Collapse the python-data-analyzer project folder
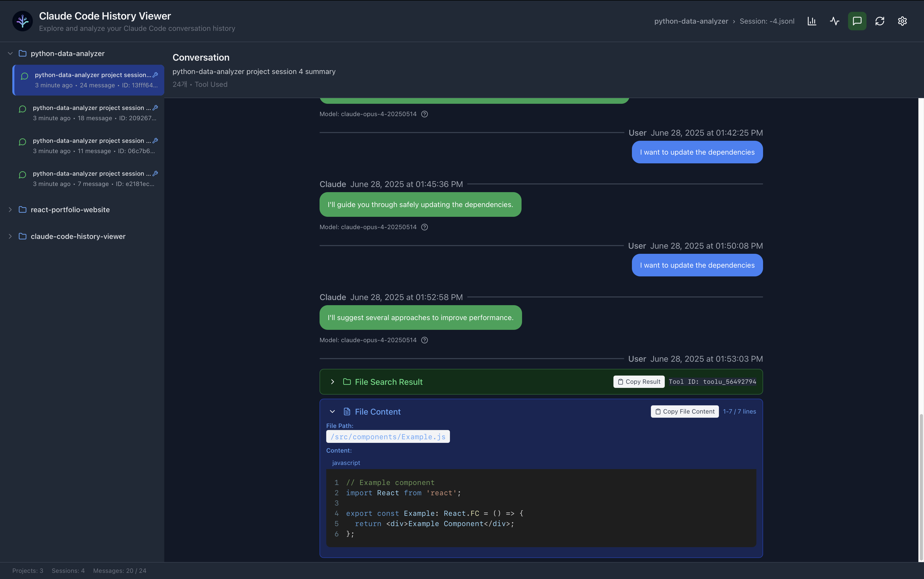The height and width of the screenshot is (579, 924). click(x=10, y=53)
